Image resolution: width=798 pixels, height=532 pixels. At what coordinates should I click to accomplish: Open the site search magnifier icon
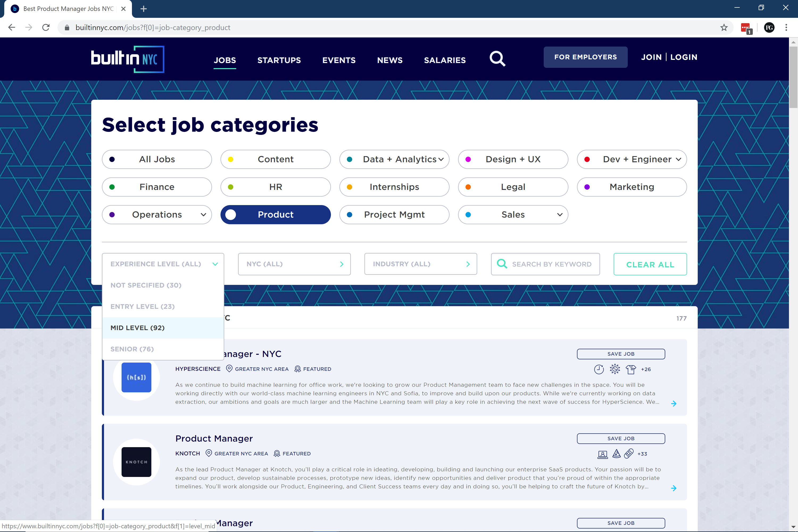coord(497,59)
